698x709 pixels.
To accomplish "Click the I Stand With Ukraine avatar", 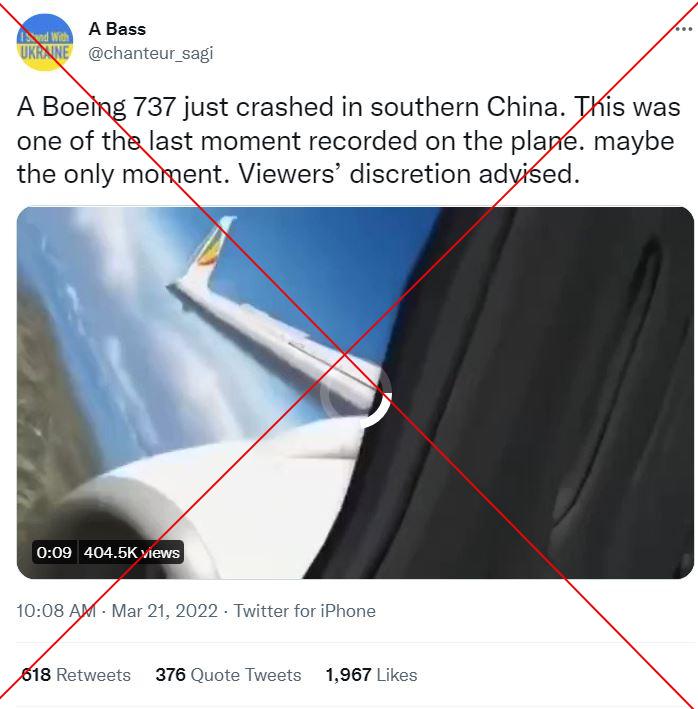I will (x=44, y=43).
